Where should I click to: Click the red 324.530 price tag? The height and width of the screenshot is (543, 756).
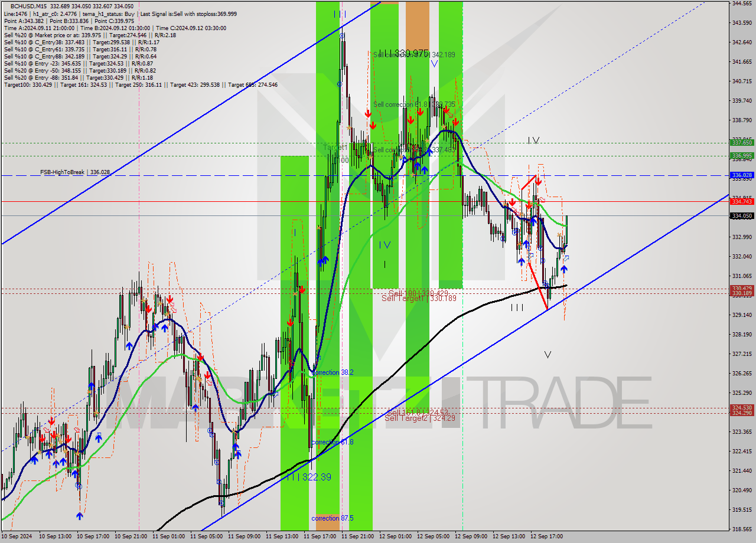click(x=742, y=408)
